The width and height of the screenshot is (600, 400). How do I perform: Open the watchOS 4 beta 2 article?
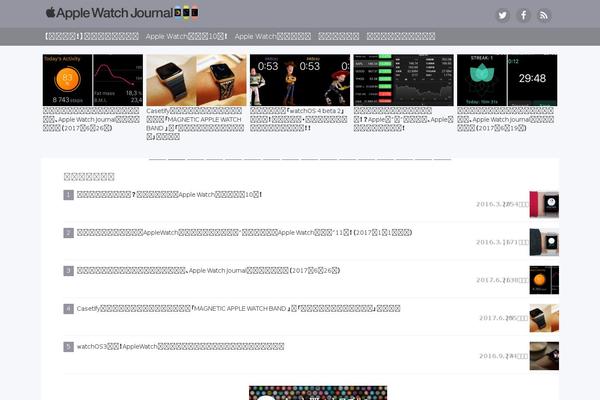299,119
